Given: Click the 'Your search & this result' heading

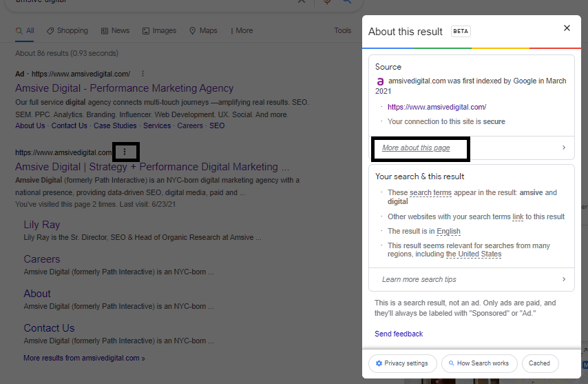Looking at the screenshot, I should click(419, 176).
